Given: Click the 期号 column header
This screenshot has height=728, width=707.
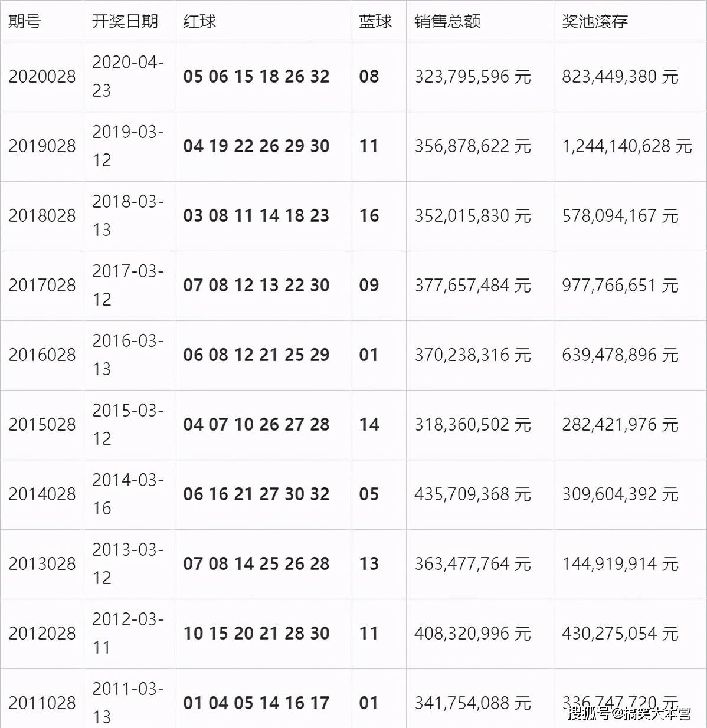Looking at the screenshot, I should tap(25, 21).
